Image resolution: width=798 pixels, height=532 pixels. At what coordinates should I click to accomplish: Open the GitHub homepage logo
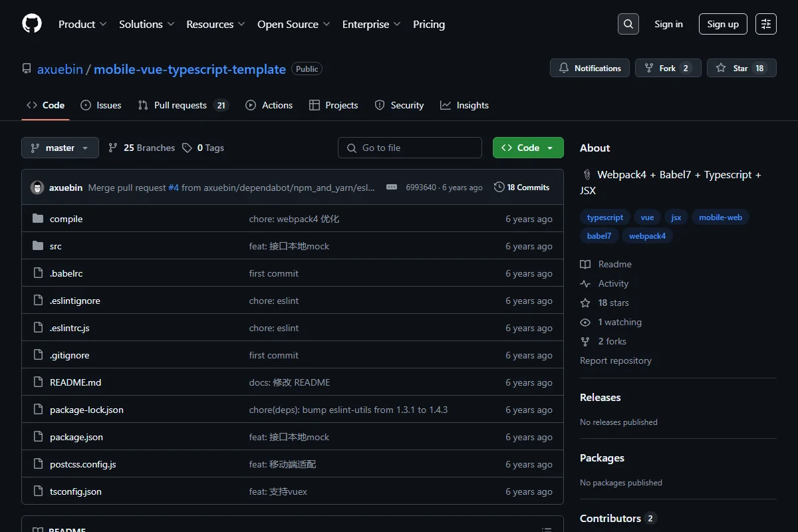click(32, 24)
